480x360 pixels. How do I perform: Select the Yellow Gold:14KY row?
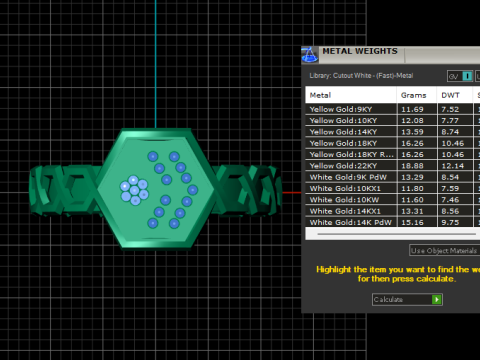pyautogui.click(x=393, y=132)
